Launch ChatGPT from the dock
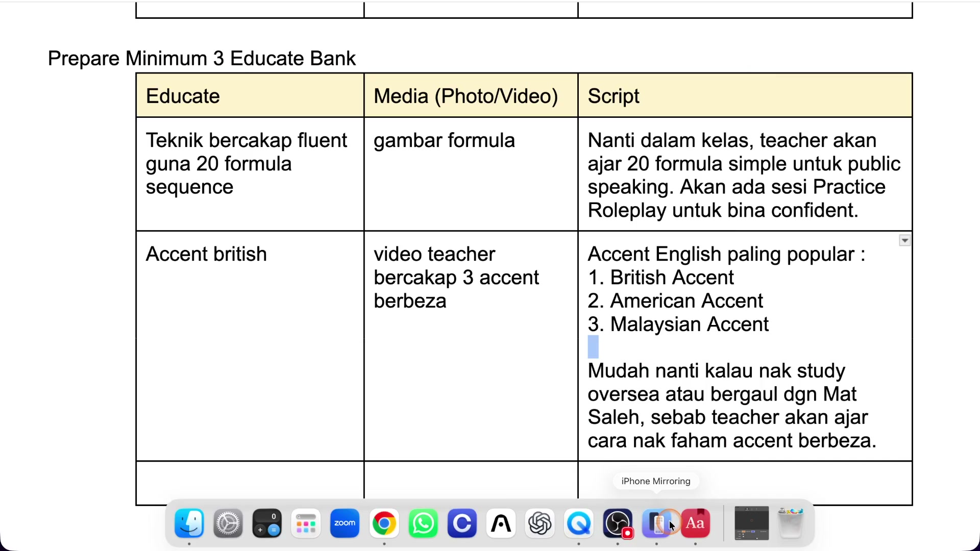 pos(540,523)
